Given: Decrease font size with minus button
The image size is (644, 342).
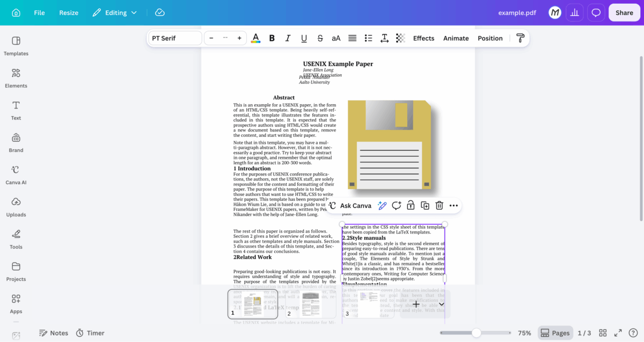Looking at the screenshot, I should pyautogui.click(x=211, y=38).
